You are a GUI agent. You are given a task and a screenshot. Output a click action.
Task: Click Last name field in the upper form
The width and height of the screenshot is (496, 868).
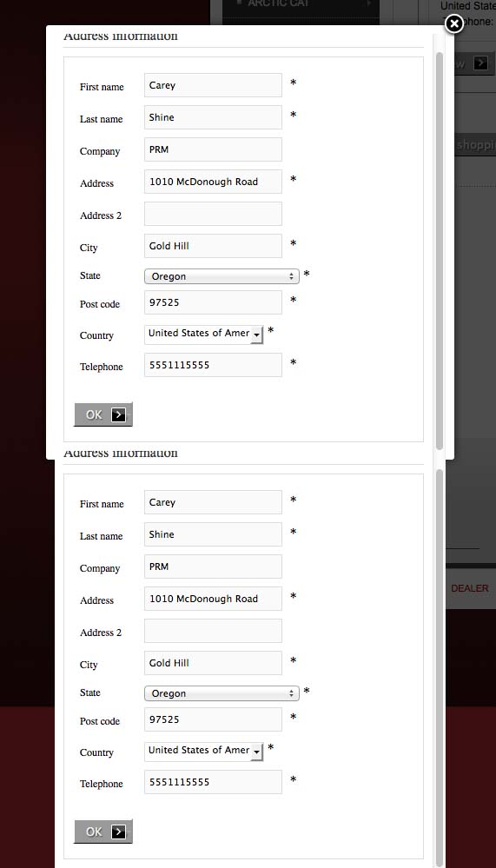213,117
